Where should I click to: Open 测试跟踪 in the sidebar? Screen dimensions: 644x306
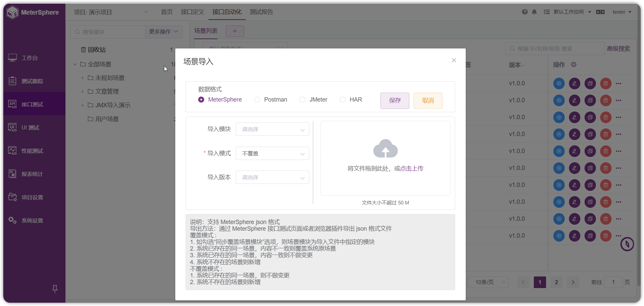click(34, 81)
